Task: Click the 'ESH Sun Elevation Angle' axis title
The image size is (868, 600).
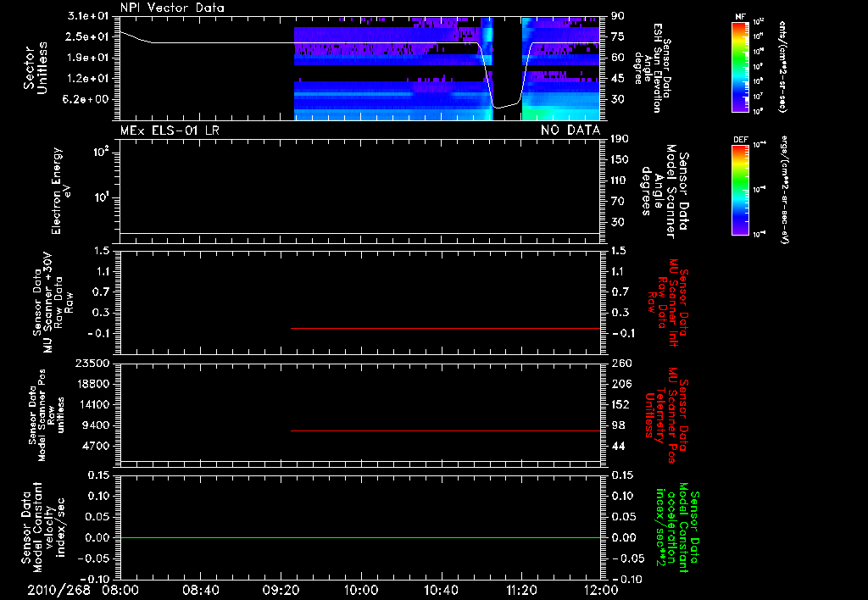Action: tap(652, 68)
